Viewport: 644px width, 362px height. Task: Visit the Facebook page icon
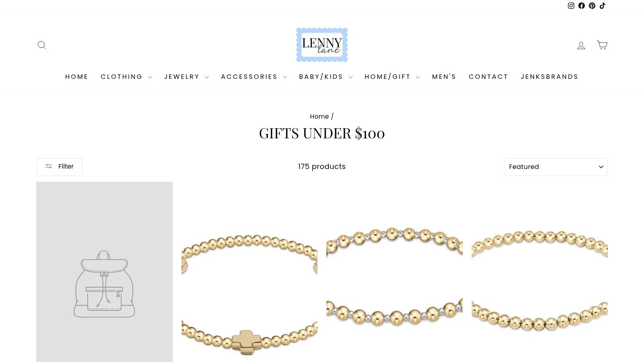(582, 6)
